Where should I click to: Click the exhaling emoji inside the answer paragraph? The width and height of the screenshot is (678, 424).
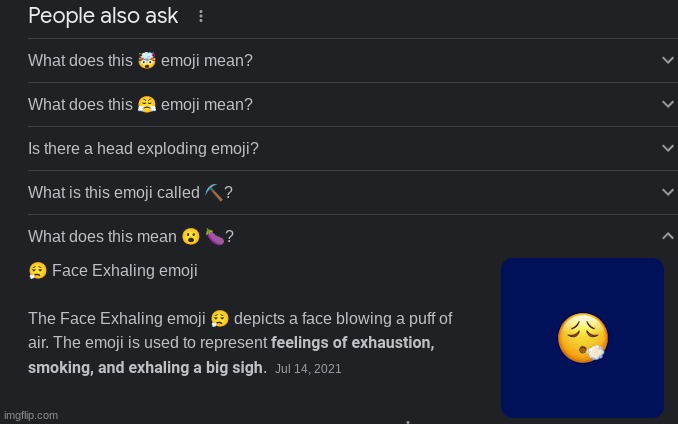click(x=220, y=319)
